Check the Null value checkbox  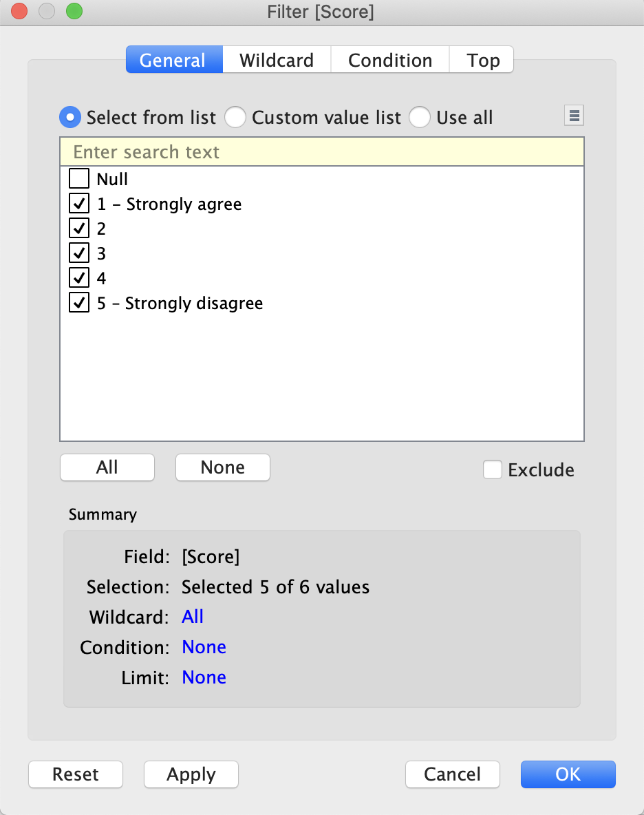(x=80, y=180)
